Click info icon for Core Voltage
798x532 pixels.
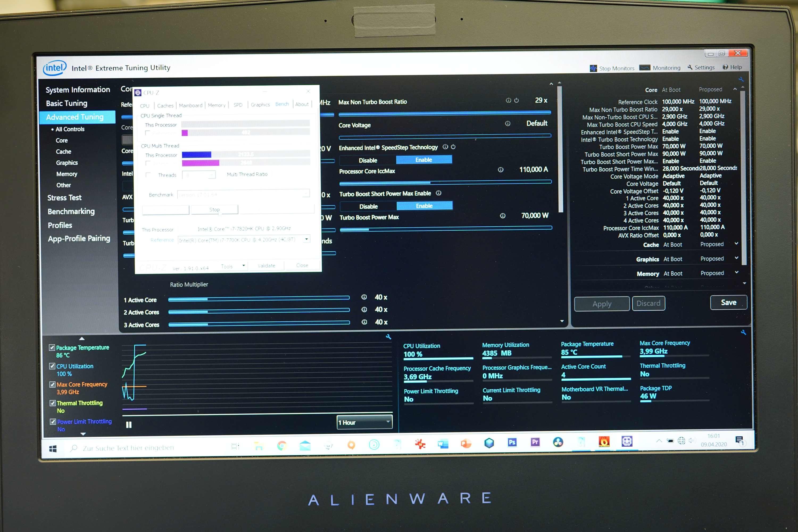point(508,123)
